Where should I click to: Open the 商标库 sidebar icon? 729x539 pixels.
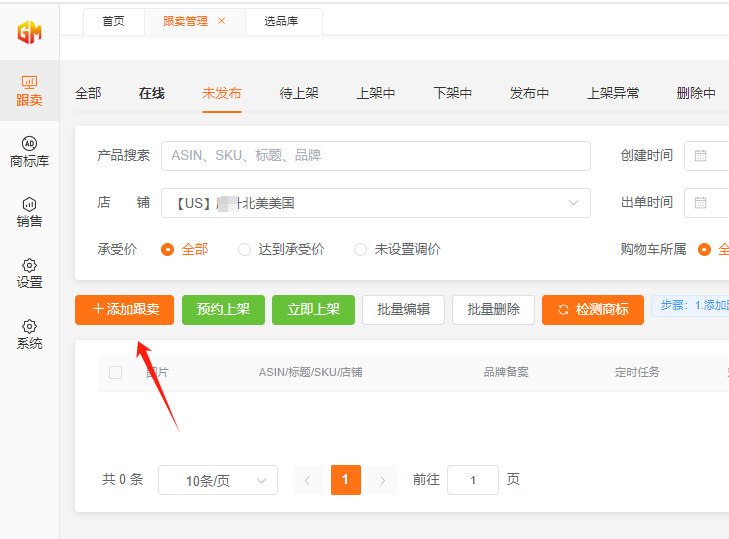[x=29, y=144]
